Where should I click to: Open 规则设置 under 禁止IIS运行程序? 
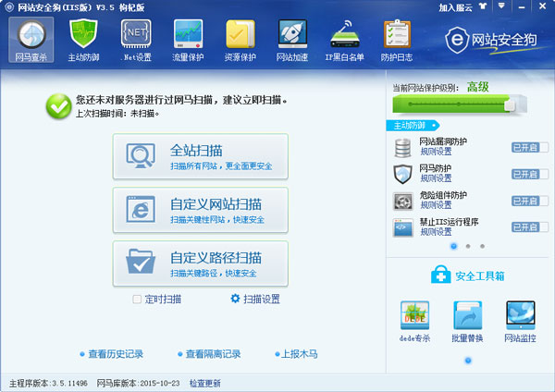(436, 232)
